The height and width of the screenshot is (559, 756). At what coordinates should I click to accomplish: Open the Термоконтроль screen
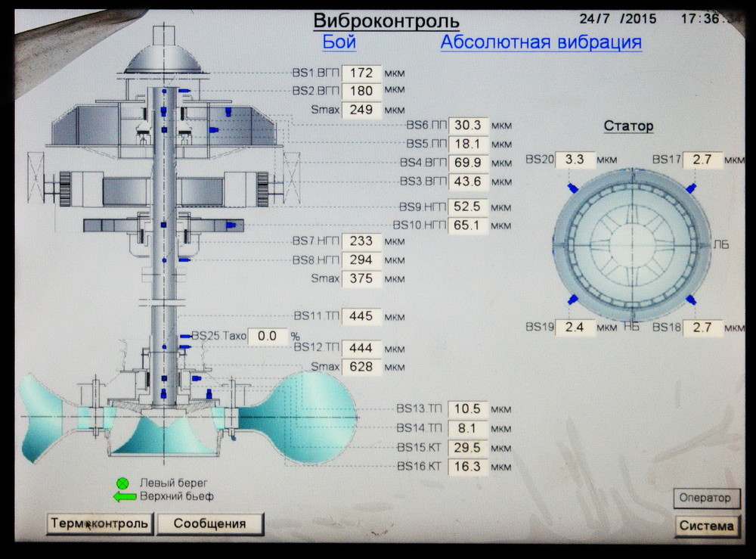(x=99, y=523)
